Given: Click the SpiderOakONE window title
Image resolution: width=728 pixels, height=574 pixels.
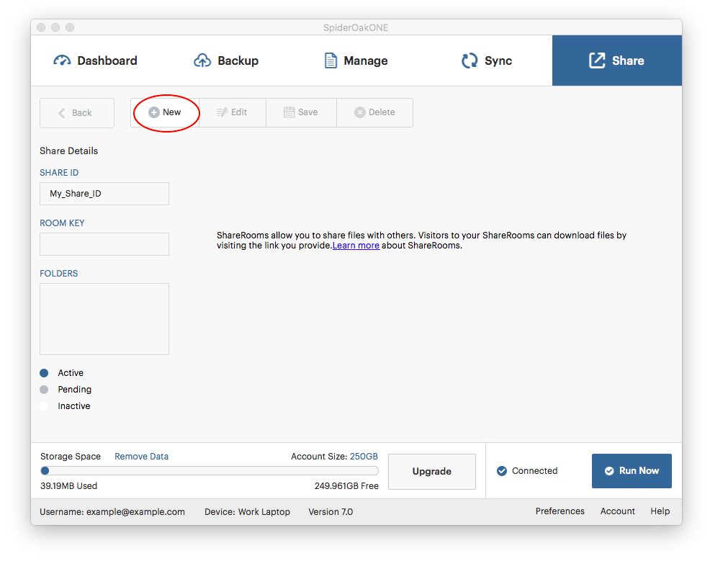Looking at the screenshot, I should (356, 28).
